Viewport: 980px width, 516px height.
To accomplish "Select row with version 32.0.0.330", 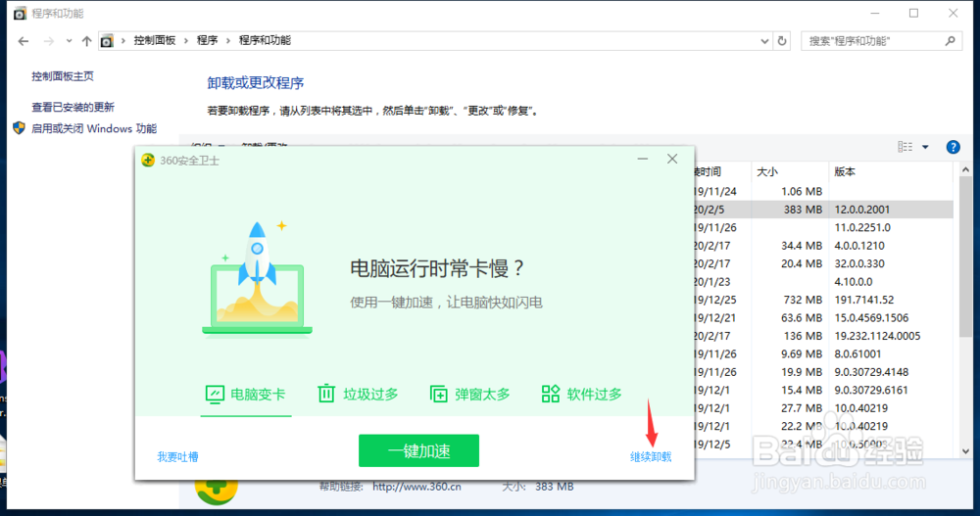I will pos(823,263).
